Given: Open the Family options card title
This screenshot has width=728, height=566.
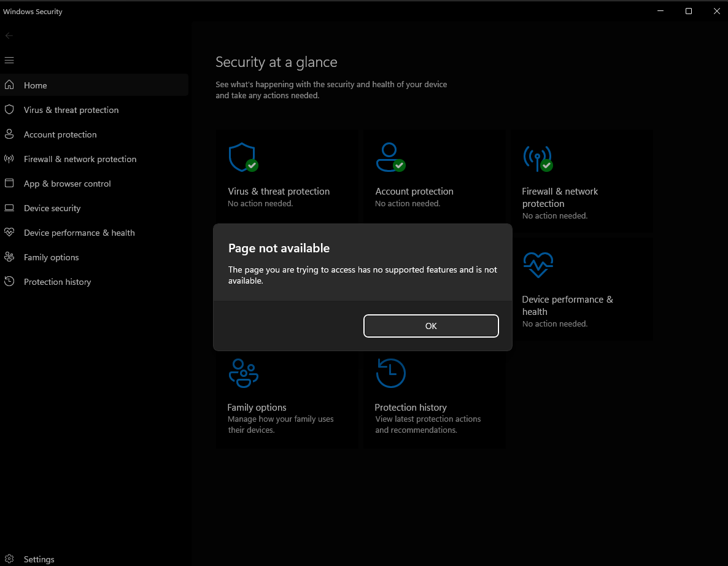Looking at the screenshot, I should (257, 407).
